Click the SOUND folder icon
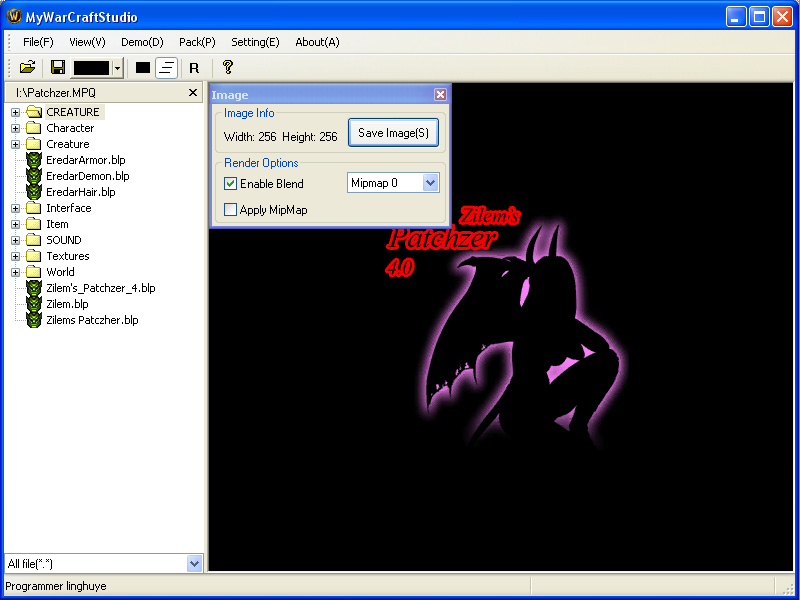The width and height of the screenshot is (800, 600). point(34,240)
